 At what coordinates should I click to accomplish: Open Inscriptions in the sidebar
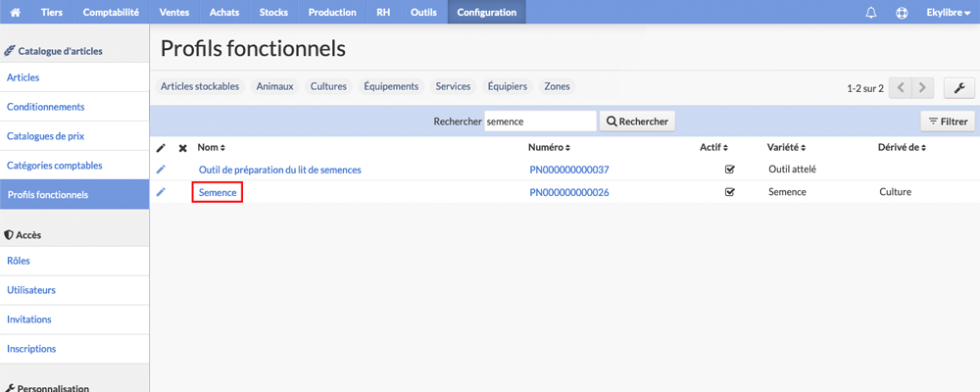pos(74,348)
